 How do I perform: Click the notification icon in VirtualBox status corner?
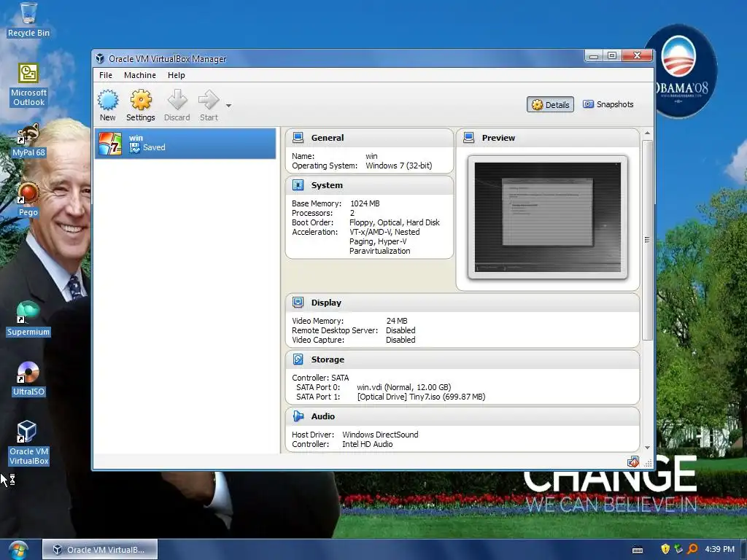[x=633, y=462]
